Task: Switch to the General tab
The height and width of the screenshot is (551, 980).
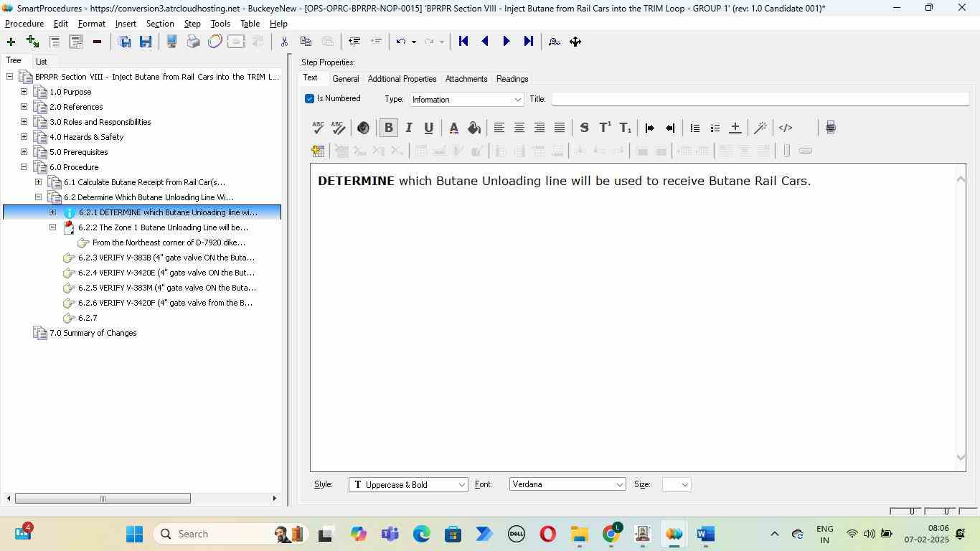Action: [345, 79]
